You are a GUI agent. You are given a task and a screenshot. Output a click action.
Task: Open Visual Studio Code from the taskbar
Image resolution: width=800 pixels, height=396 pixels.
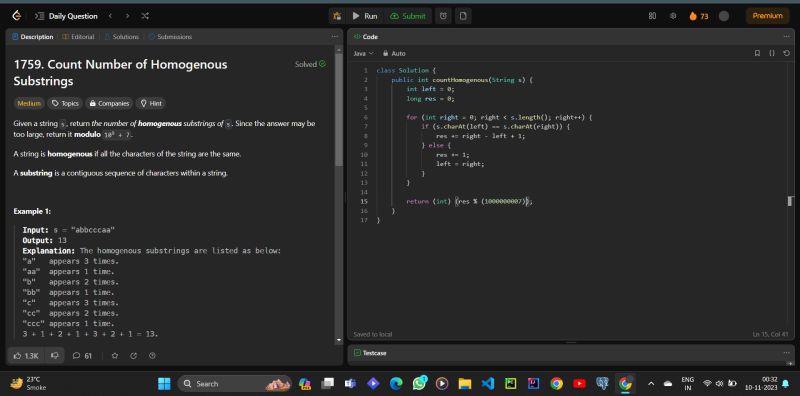tap(488, 383)
